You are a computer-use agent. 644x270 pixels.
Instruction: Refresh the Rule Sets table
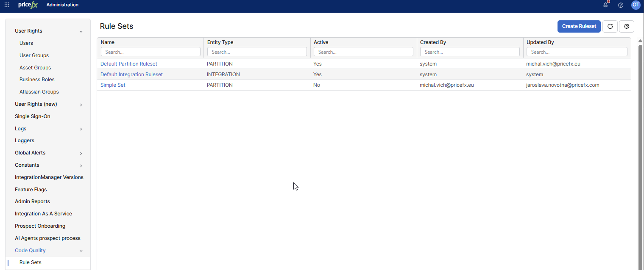(610, 26)
